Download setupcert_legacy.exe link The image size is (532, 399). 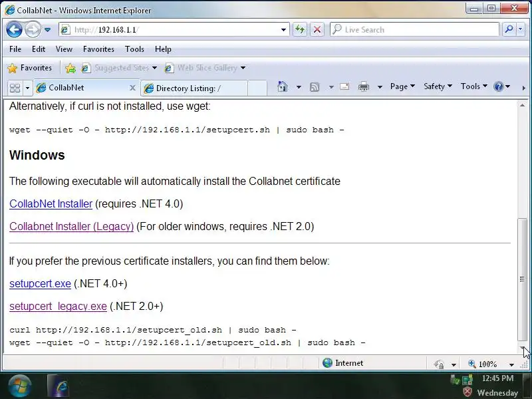click(58, 306)
